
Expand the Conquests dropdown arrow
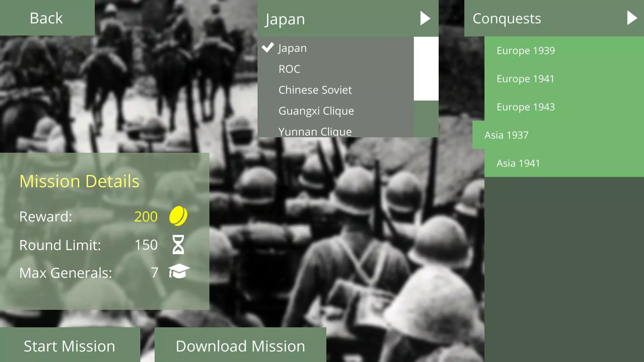pyautogui.click(x=632, y=18)
